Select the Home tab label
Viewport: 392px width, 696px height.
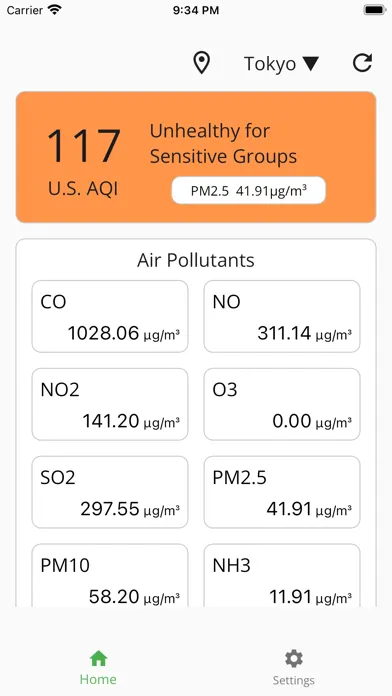(98, 679)
